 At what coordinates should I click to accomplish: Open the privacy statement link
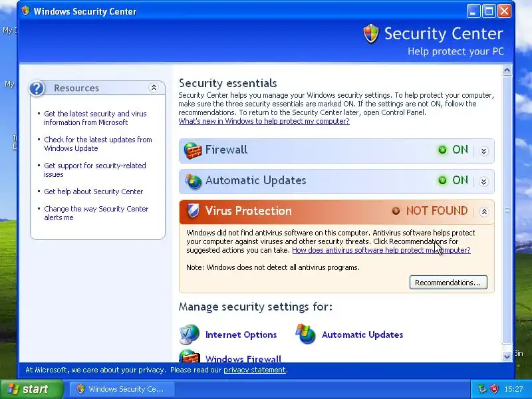(x=255, y=370)
